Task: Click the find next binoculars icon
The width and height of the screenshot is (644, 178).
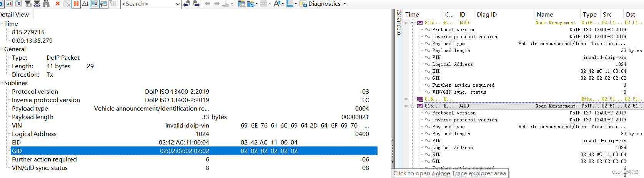Action: (x=196, y=3)
